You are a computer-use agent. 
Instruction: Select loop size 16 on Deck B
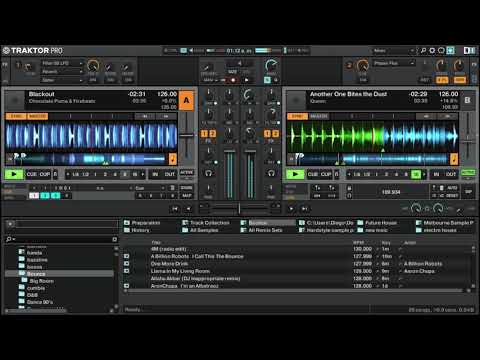tap(416, 174)
